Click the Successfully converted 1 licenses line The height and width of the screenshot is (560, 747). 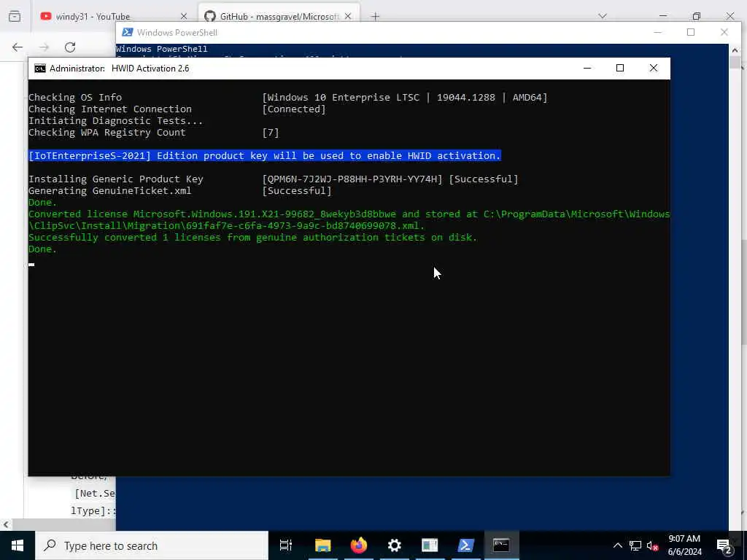click(252, 237)
